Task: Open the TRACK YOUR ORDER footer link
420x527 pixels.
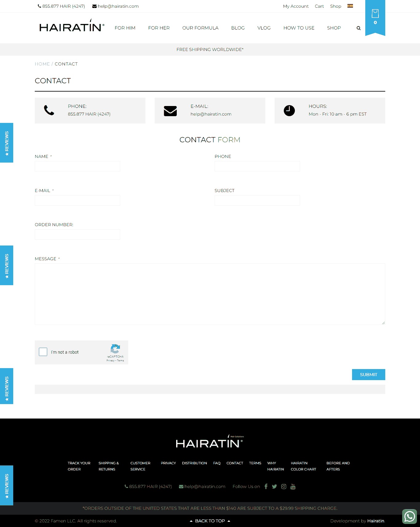Action: (x=79, y=466)
